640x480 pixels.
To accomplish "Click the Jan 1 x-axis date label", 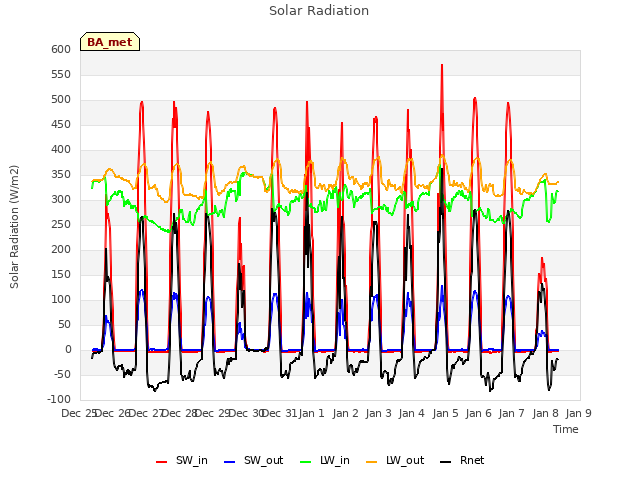I will 312,413.
